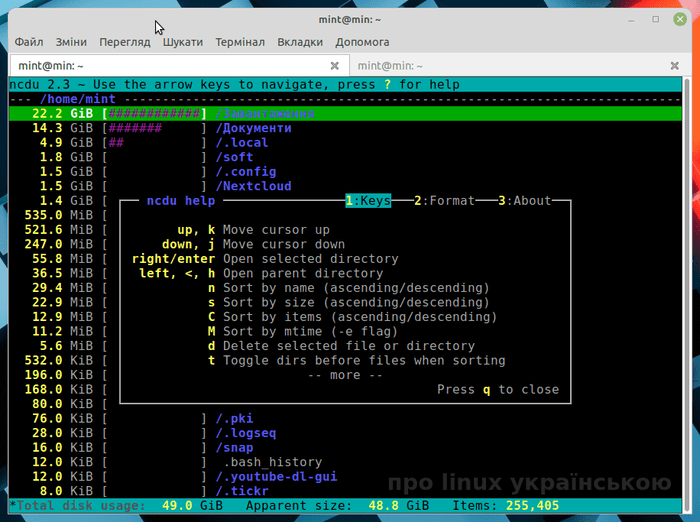The width and height of the screenshot is (700, 522).
Task: Click the Total disk usage 49.0 GiB value
Action: pos(192,505)
